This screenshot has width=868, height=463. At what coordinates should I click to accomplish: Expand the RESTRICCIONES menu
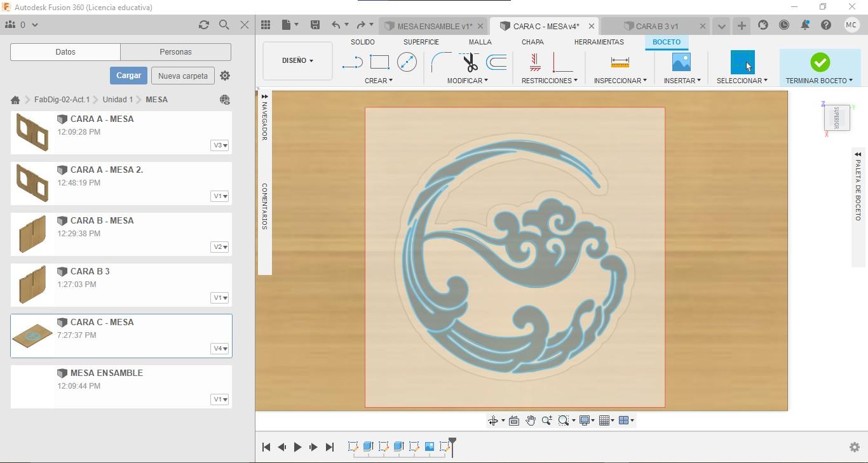pyautogui.click(x=550, y=81)
